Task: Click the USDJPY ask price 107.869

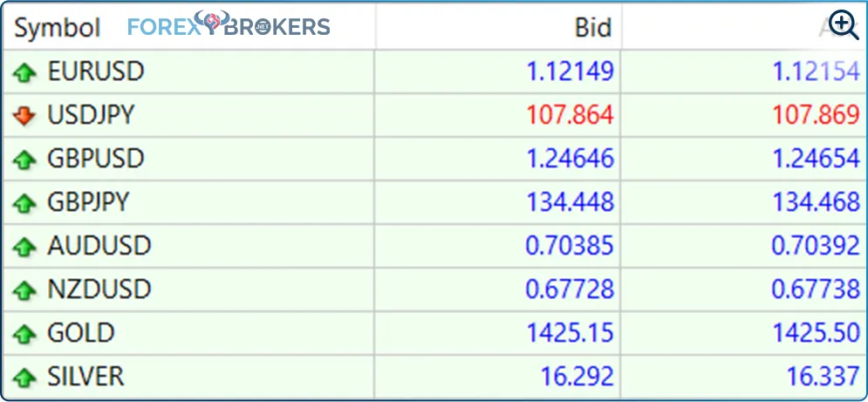Action: coord(816,115)
